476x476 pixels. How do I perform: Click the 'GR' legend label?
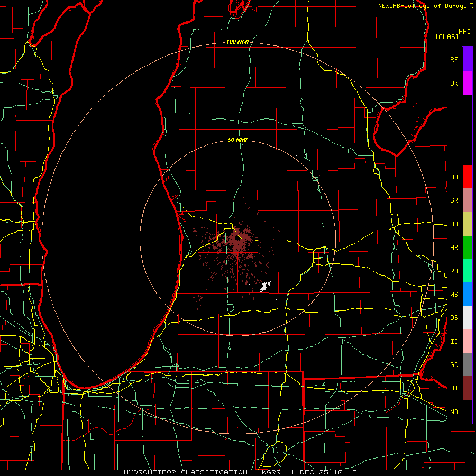pyautogui.click(x=454, y=200)
